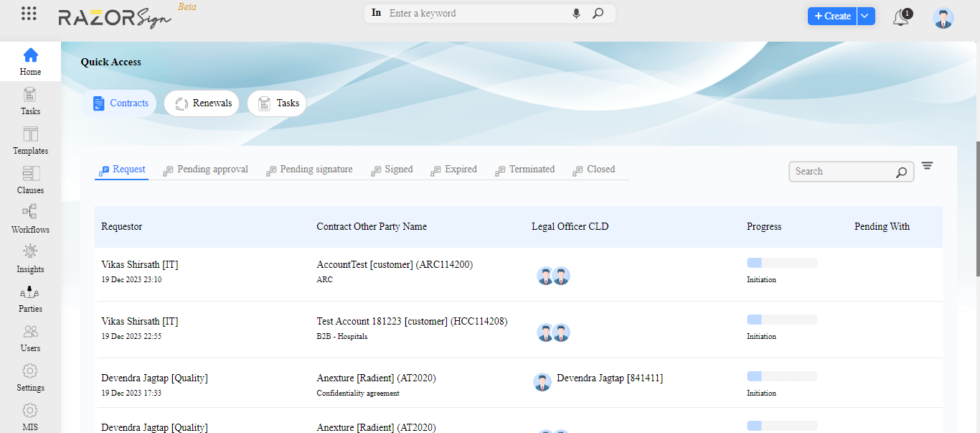Open Templates via the sidebar icon
Image resolution: width=980 pixels, height=433 pixels.
click(29, 140)
